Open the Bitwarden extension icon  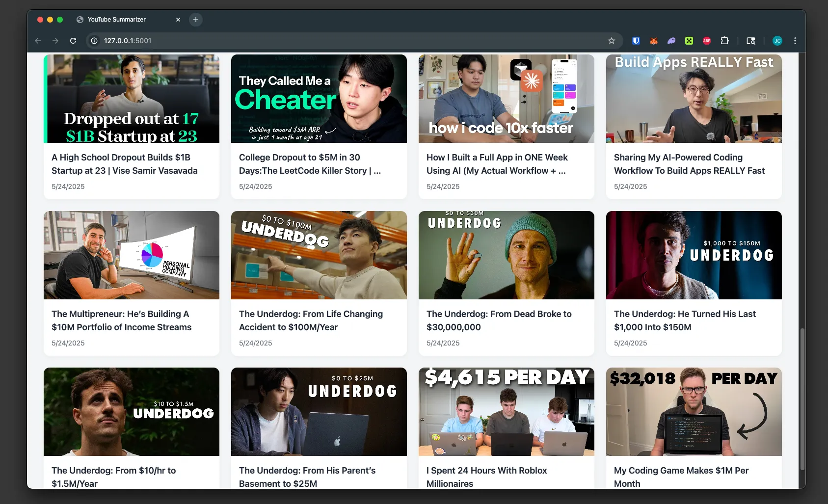point(636,41)
